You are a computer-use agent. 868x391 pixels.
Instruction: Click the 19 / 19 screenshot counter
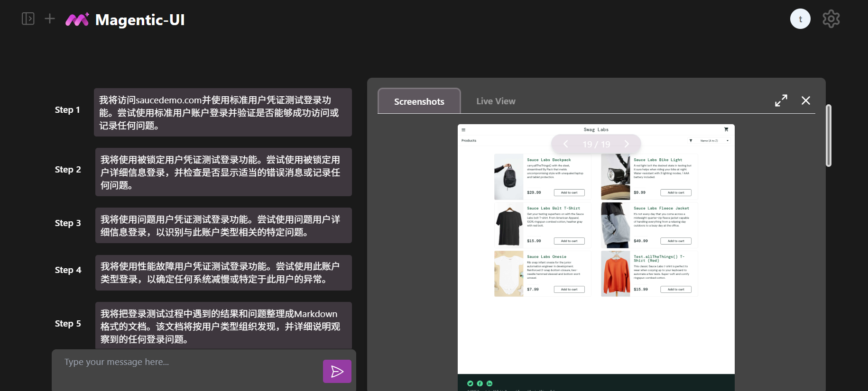pyautogui.click(x=596, y=144)
